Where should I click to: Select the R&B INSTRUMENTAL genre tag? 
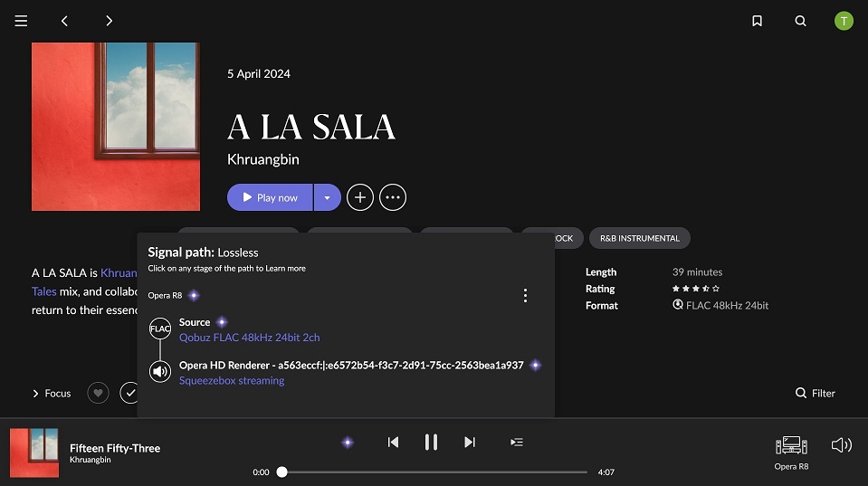click(x=639, y=238)
